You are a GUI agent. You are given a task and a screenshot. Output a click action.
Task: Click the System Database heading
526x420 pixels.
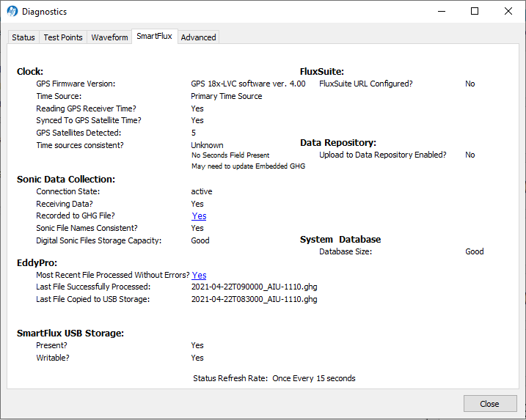tap(340, 240)
